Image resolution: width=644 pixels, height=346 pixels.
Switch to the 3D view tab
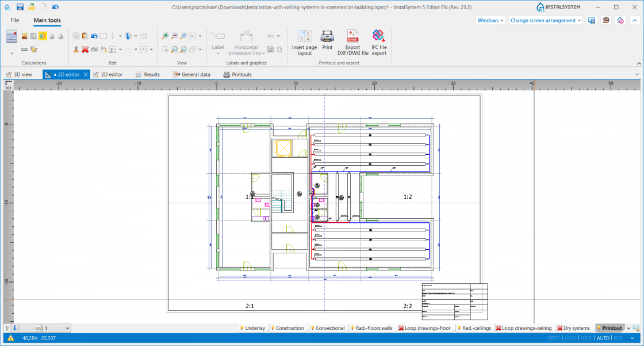[x=19, y=74]
